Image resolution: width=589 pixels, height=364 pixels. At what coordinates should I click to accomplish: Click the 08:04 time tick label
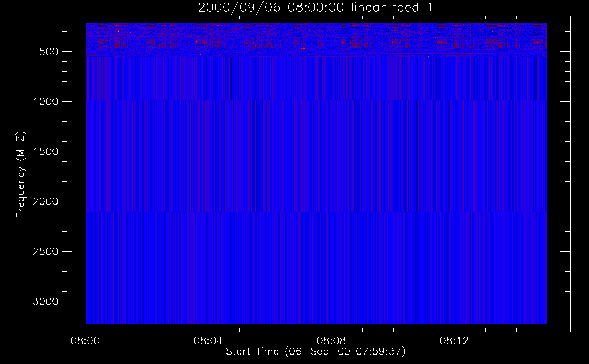208,341
